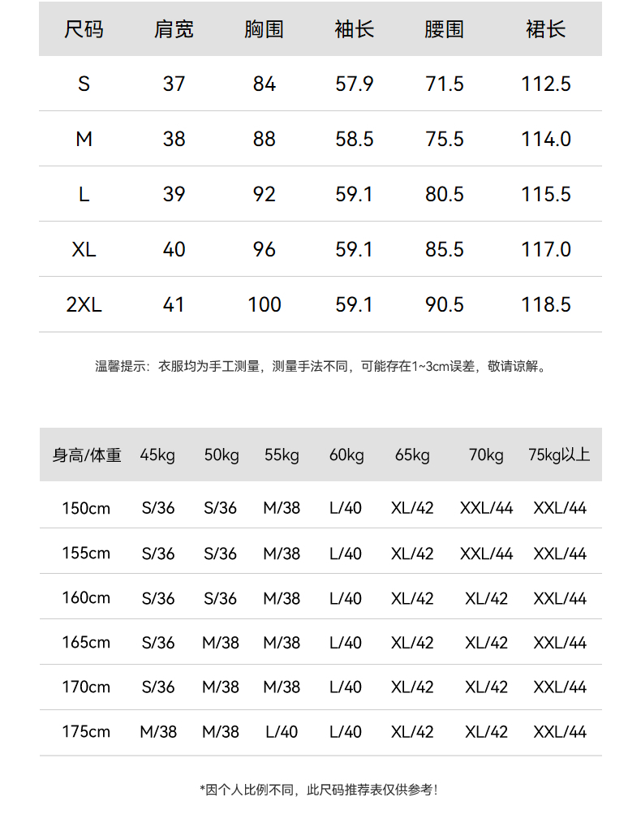Click the 尺码 column header
The width and height of the screenshot is (641, 840).
[84, 30]
